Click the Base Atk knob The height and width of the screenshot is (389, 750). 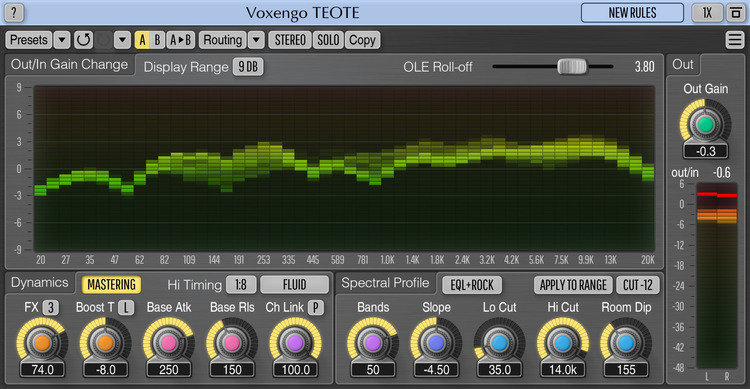(168, 343)
